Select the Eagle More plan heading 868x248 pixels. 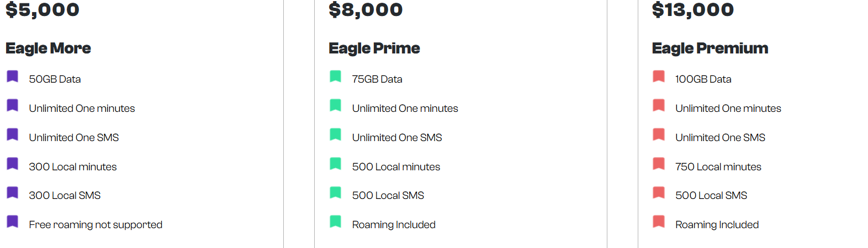(49, 48)
